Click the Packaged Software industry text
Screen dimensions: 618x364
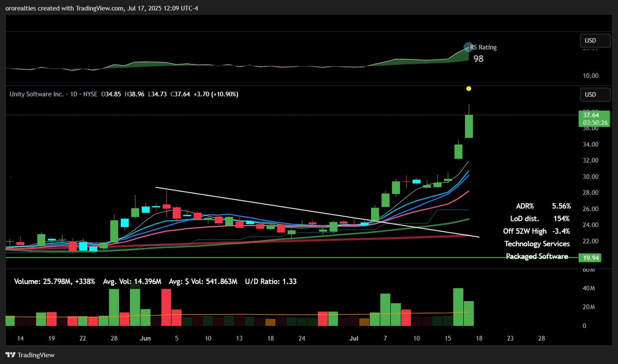(537, 256)
